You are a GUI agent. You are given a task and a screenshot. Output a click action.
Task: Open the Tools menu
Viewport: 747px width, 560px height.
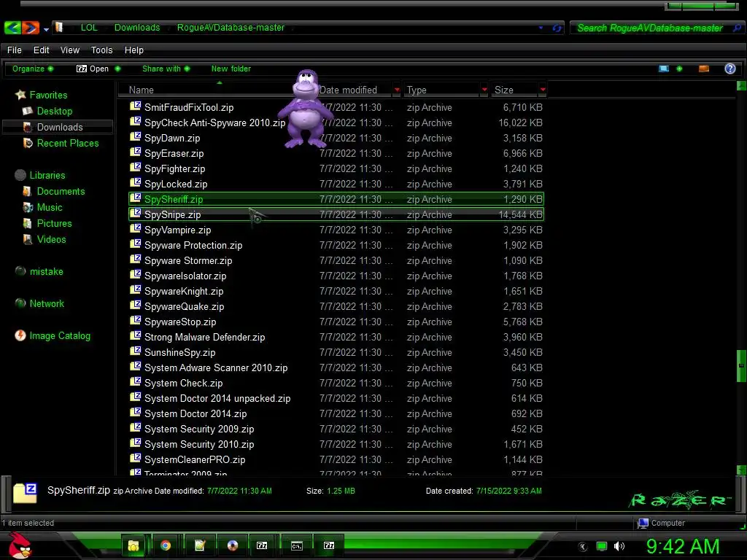tap(101, 50)
